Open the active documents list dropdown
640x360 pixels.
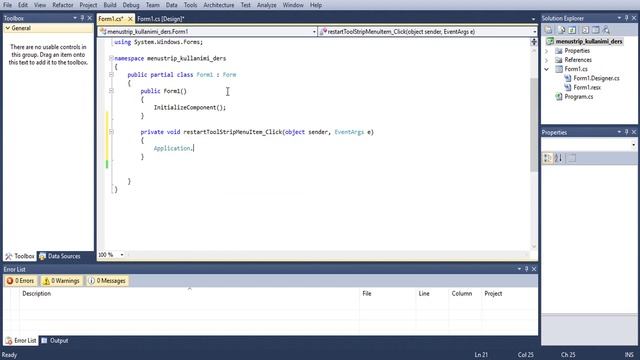pyautogui.click(x=533, y=19)
